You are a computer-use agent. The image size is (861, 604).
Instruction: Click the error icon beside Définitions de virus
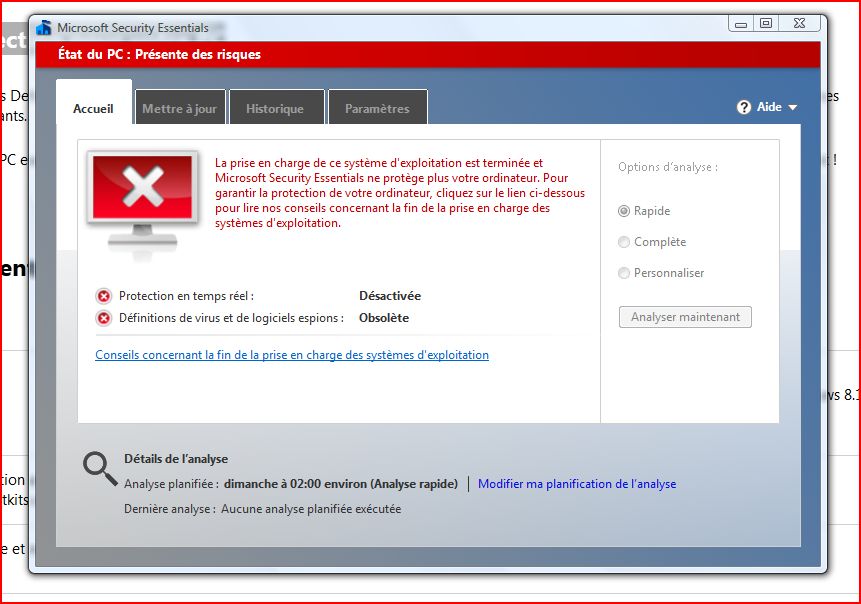(104, 318)
